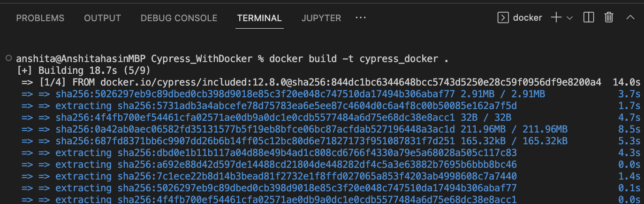Switch to the JUPYTER tab
The width and height of the screenshot is (644, 204).
point(321,18)
